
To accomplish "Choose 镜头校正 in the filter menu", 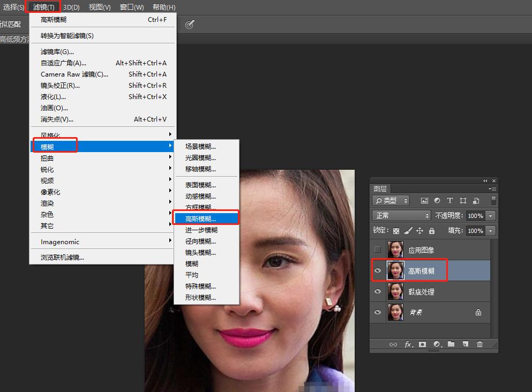I will point(61,85).
